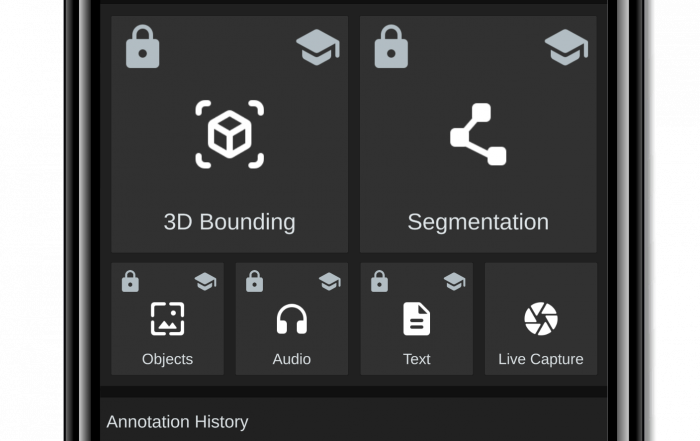Tap the 3D Bounding cube icon
The width and height of the screenshot is (700, 441).
(x=229, y=134)
